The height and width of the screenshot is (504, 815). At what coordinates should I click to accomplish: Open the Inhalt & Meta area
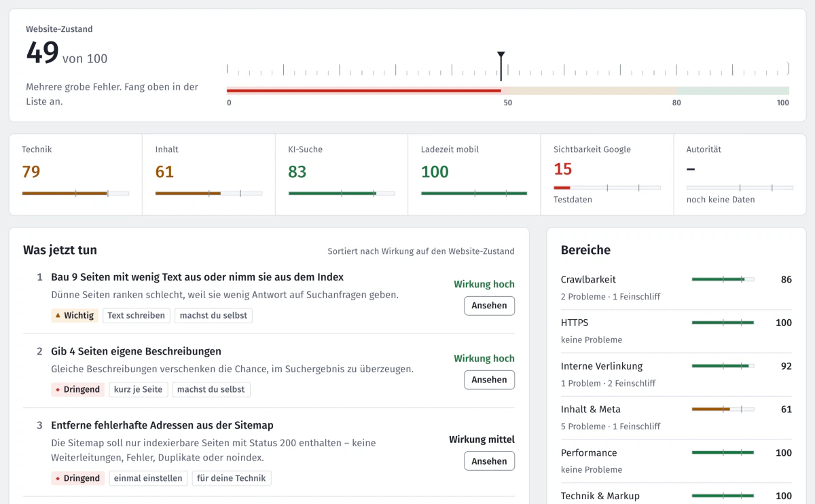(676, 418)
